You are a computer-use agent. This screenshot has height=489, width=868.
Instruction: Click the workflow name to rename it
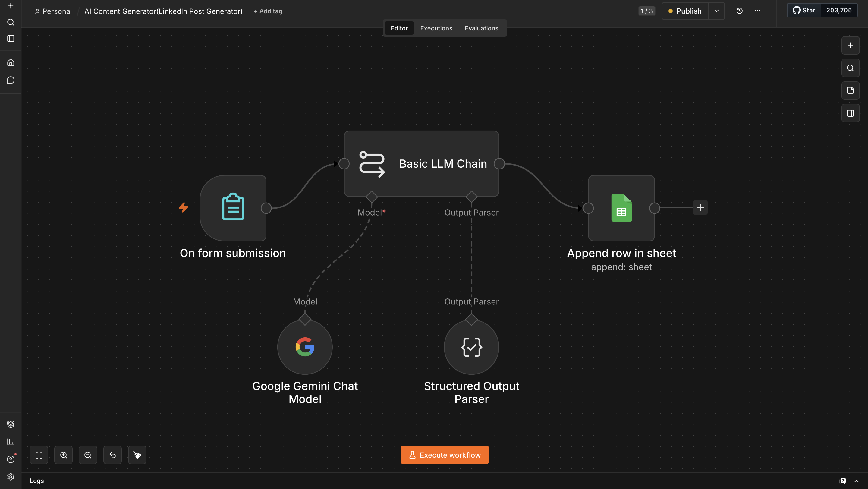pyautogui.click(x=163, y=11)
